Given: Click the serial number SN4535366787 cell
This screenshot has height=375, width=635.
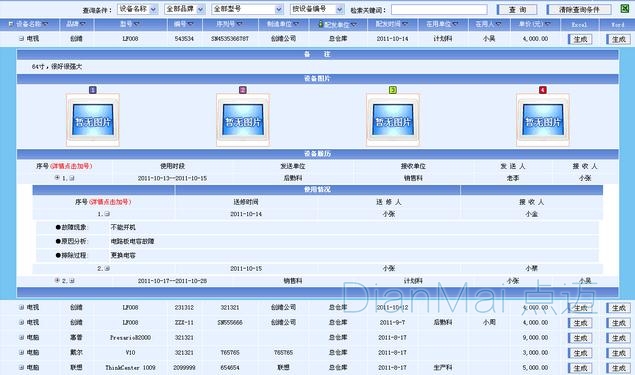Looking at the screenshot, I should (x=230, y=39).
